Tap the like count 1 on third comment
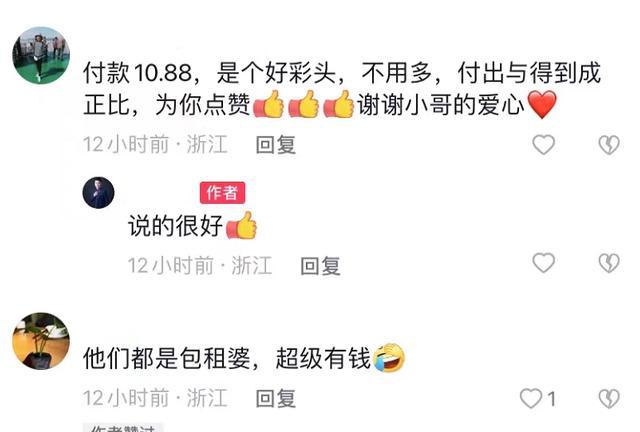The image size is (640, 432). click(551, 399)
